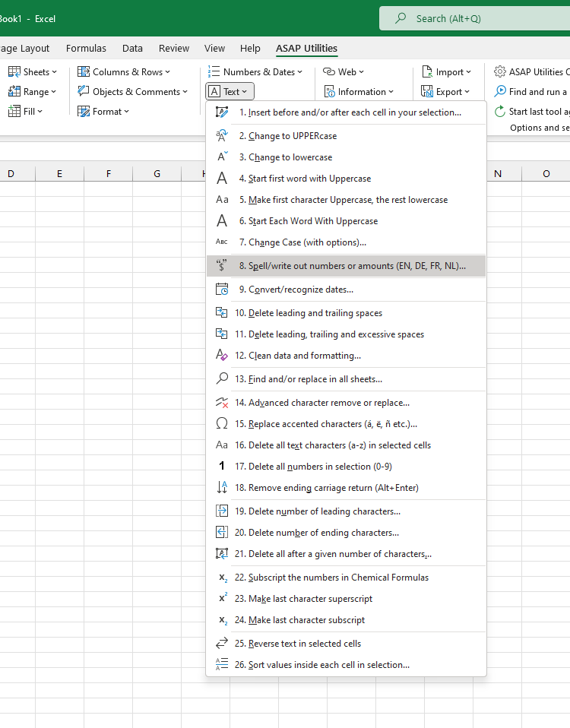Open the Help ribbon tab
The image size is (570, 728).
(x=250, y=49)
